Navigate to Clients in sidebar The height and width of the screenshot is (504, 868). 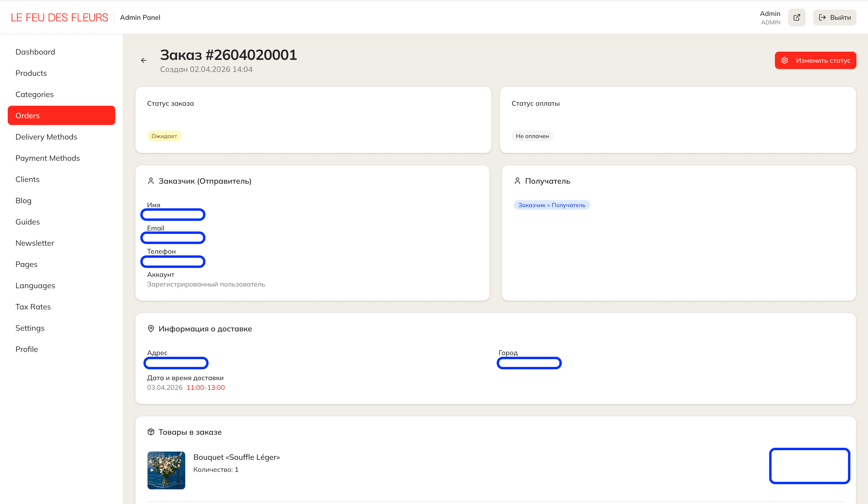pyautogui.click(x=27, y=179)
